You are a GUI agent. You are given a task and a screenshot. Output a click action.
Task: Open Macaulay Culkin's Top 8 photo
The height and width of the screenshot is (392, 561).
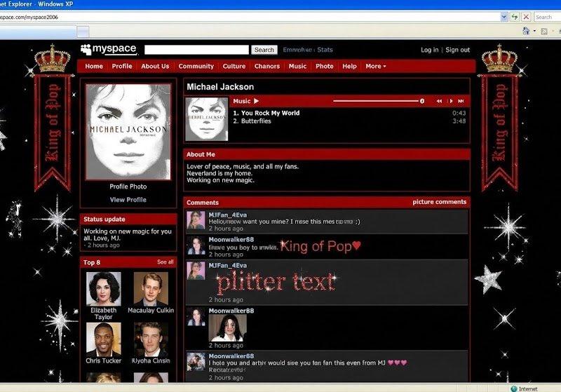(151, 289)
